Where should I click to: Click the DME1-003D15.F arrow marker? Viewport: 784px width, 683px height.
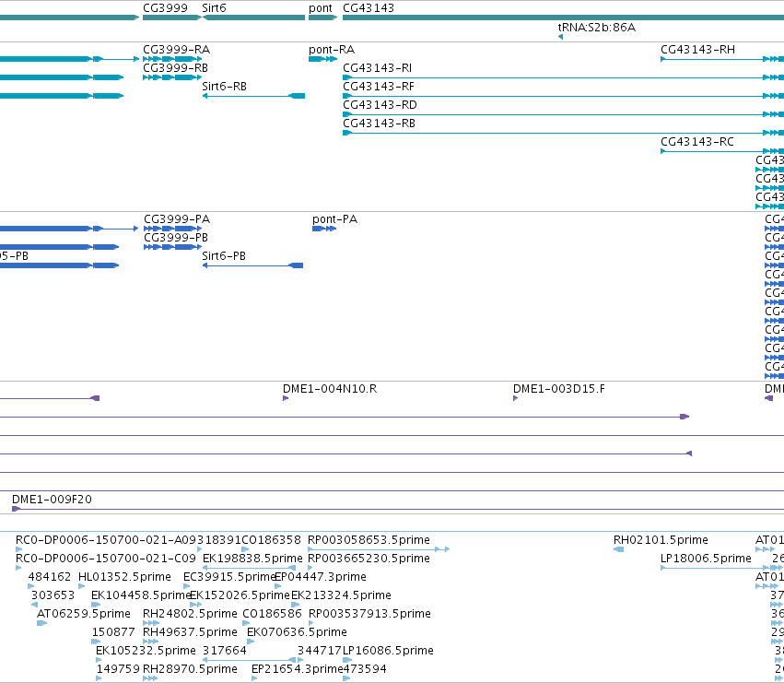tap(516, 398)
